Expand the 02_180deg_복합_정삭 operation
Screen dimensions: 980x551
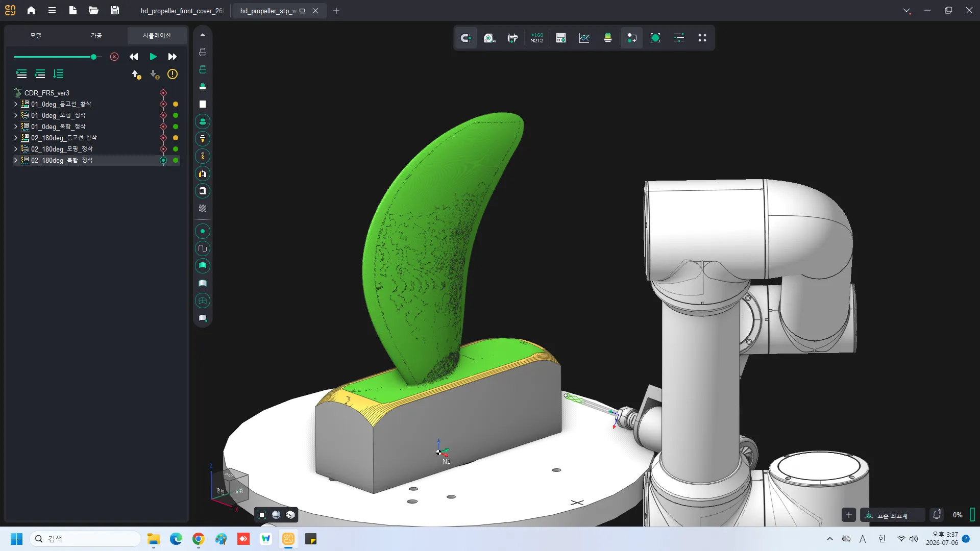point(16,160)
